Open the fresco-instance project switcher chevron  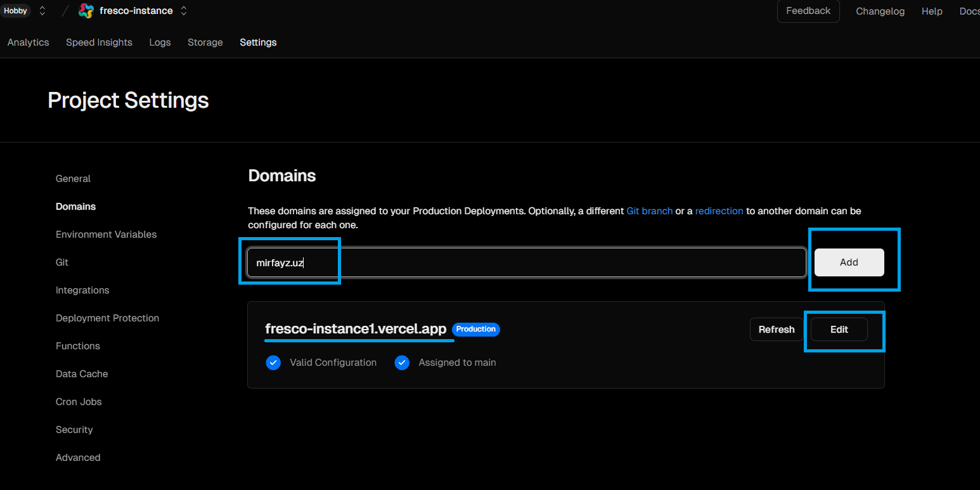(x=184, y=11)
